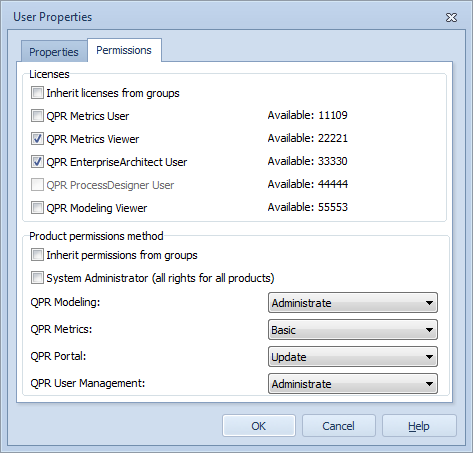Tick QPR Modeling Viewer license
Screen dimensions: 473x453
(37, 208)
